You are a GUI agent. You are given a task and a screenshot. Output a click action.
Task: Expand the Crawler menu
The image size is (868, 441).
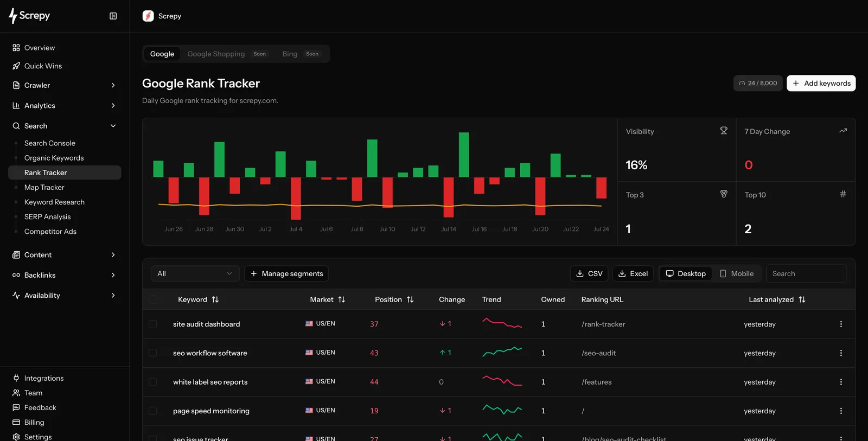65,85
